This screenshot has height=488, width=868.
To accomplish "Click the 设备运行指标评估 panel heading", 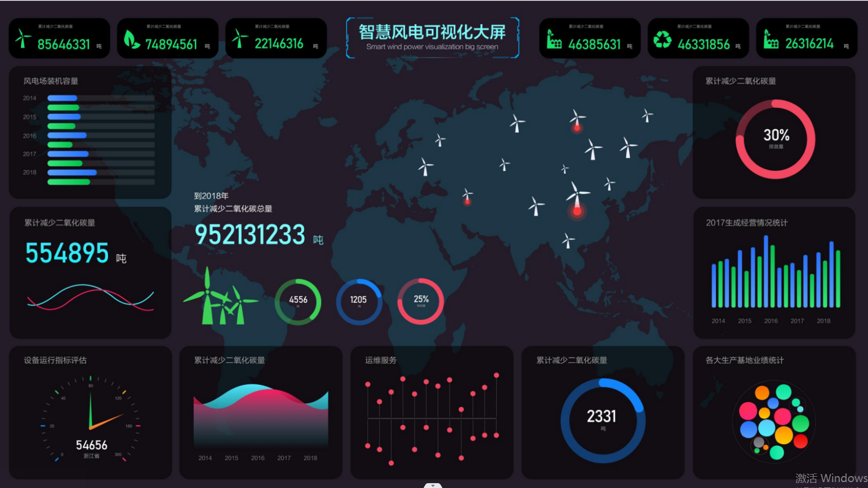I will coord(55,360).
